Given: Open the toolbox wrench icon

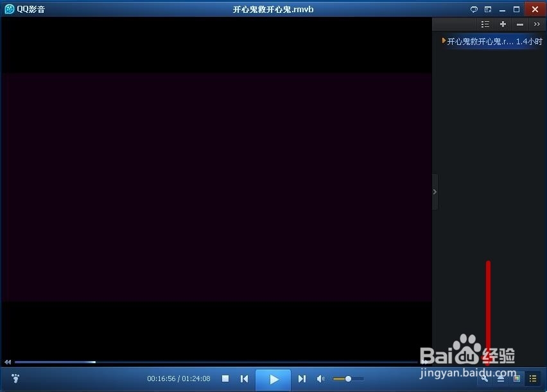Looking at the screenshot, I should point(484,379).
